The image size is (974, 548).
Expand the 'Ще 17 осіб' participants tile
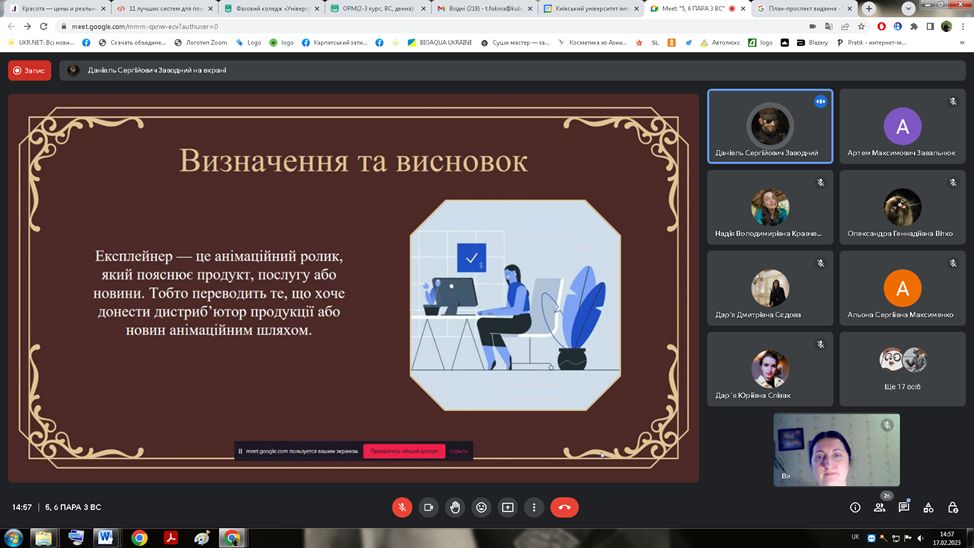click(x=902, y=369)
